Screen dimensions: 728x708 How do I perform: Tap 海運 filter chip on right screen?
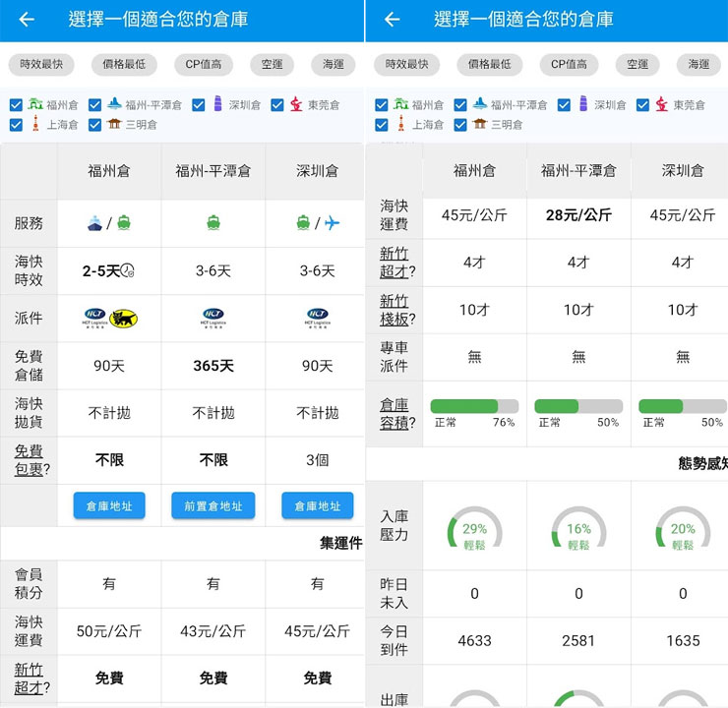coord(698,64)
